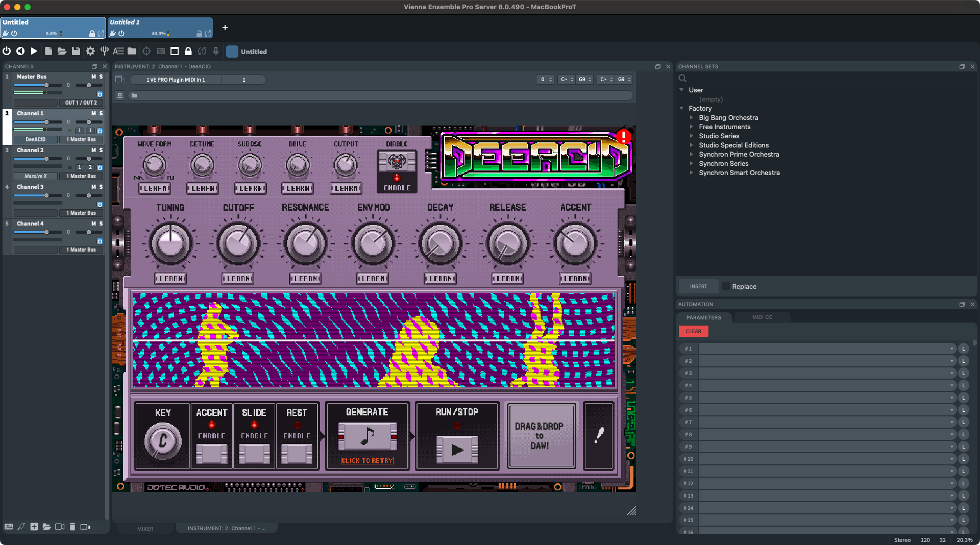Click the Channel 3 volume slider
Screen dimensions: 980x545
(46, 195)
